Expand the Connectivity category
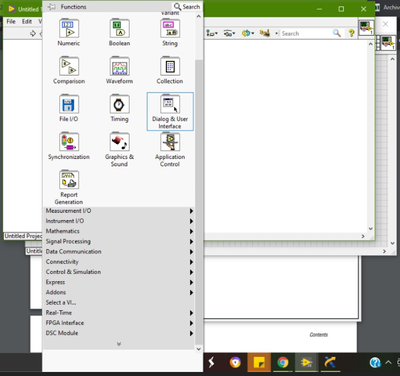Viewport: 400px width, 376px height. point(119,262)
